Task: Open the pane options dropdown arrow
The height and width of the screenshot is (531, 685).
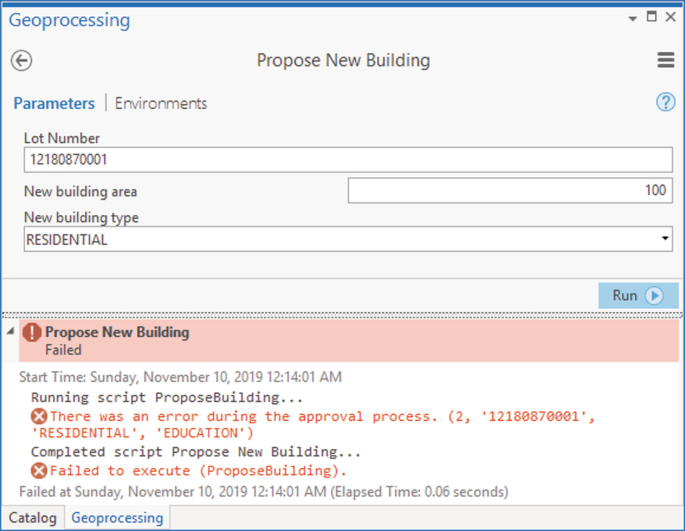Action: click(x=632, y=18)
